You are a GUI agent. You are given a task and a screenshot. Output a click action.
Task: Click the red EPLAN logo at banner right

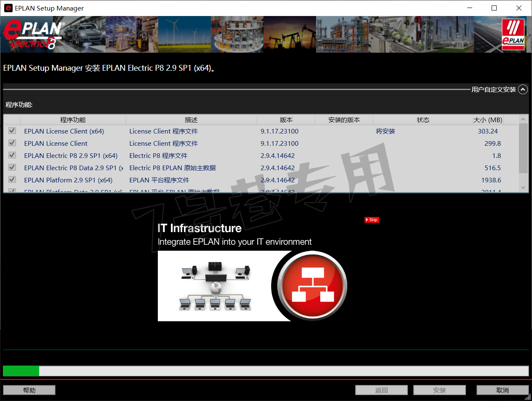[513, 35]
